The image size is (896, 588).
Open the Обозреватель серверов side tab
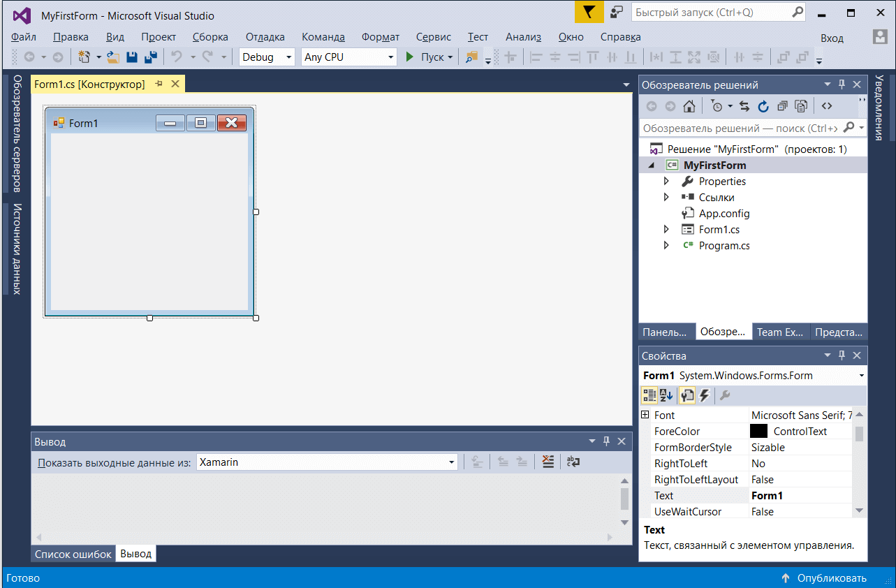[x=17, y=133]
